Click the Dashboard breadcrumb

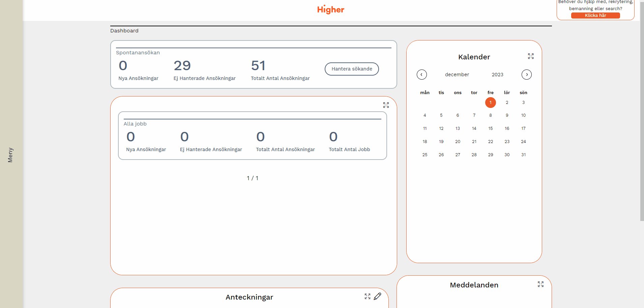click(x=124, y=31)
